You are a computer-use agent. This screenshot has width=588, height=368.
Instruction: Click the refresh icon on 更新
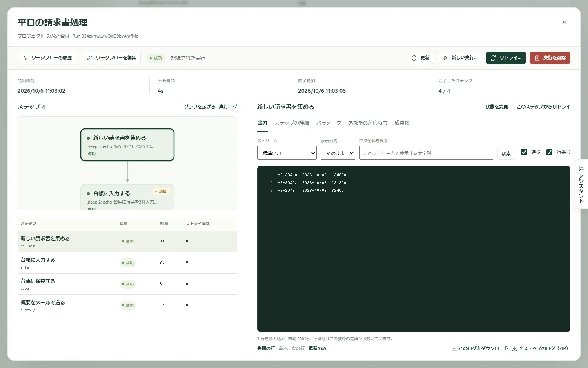click(414, 58)
